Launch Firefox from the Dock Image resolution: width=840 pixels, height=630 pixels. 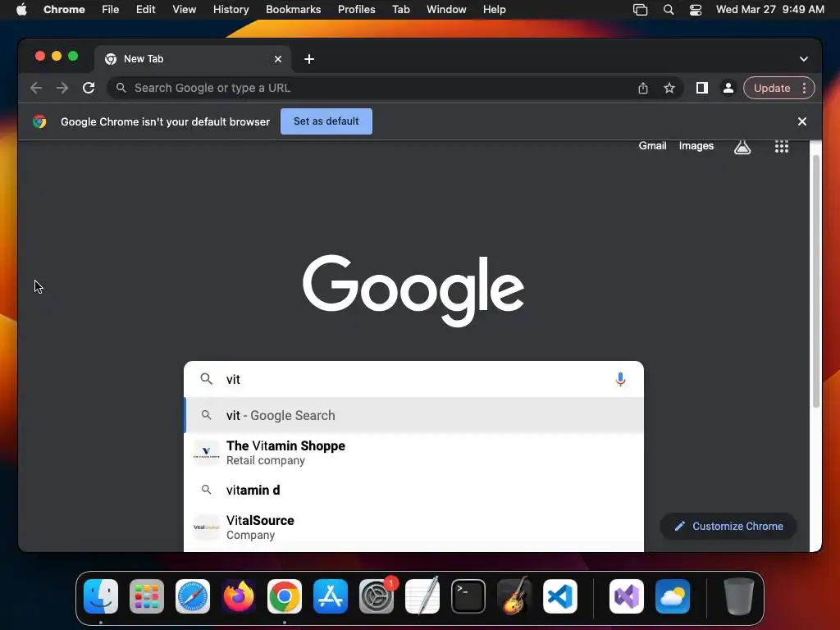tap(239, 596)
